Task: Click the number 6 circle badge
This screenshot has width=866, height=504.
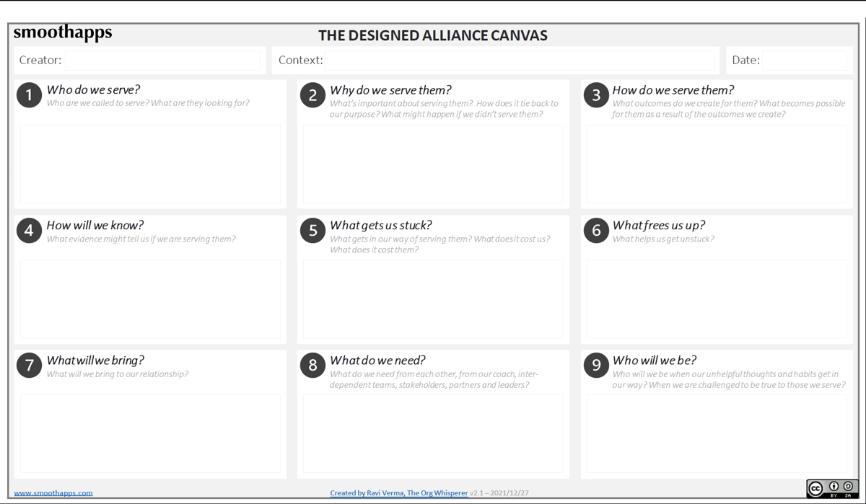Action: point(595,230)
